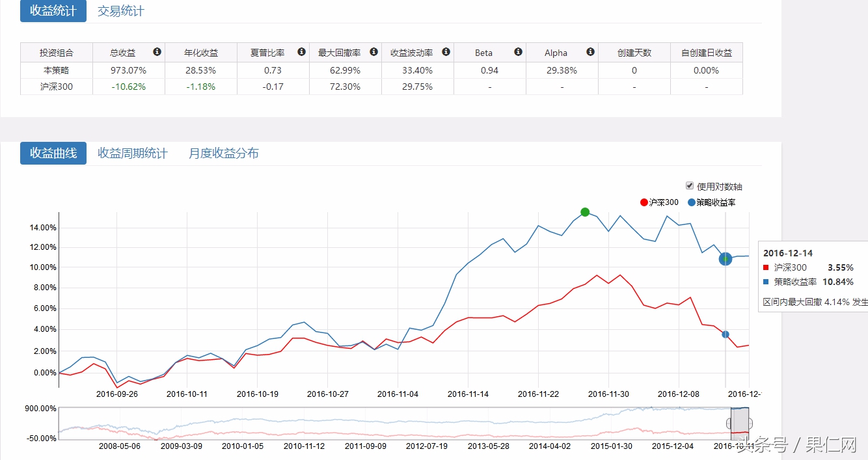This screenshot has width=868, height=460.
Task: Switch to the 月度收益分布 tab
Action: click(224, 153)
